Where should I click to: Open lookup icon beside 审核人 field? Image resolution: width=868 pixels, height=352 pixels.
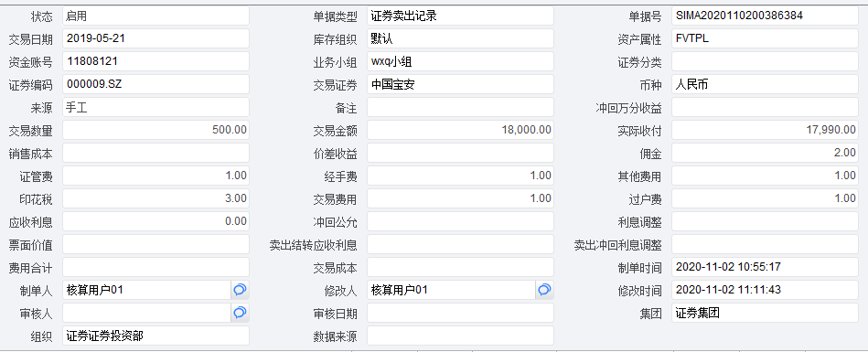pyautogui.click(x=240, y=313)
